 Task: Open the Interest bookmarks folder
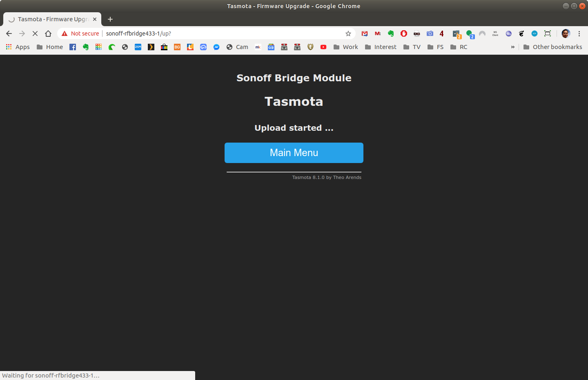tap(381, 47)
